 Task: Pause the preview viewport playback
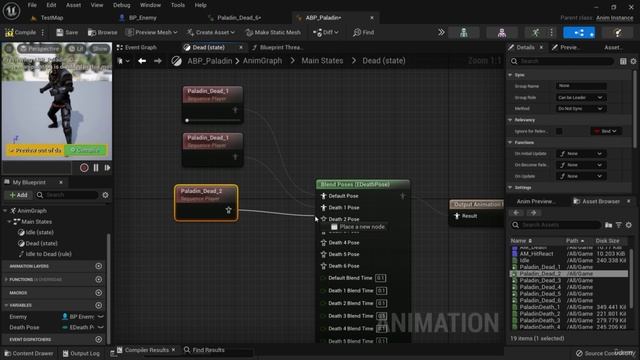point(96,168)
